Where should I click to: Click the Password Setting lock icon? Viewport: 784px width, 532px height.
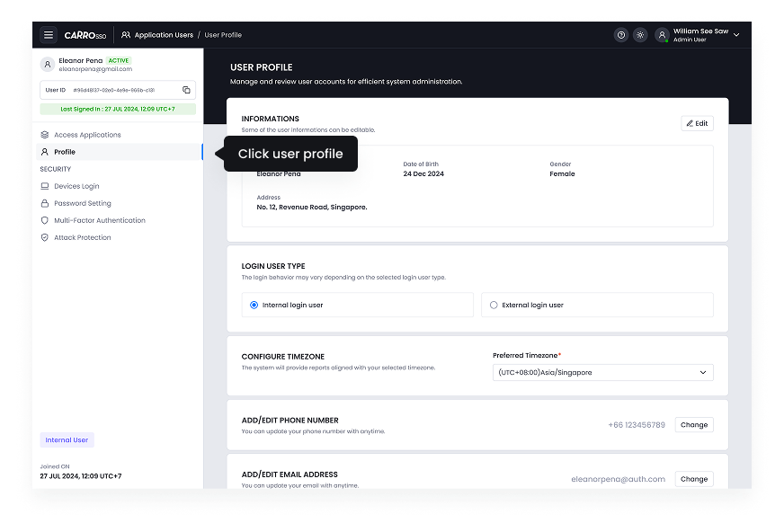[x=44, y=203]
